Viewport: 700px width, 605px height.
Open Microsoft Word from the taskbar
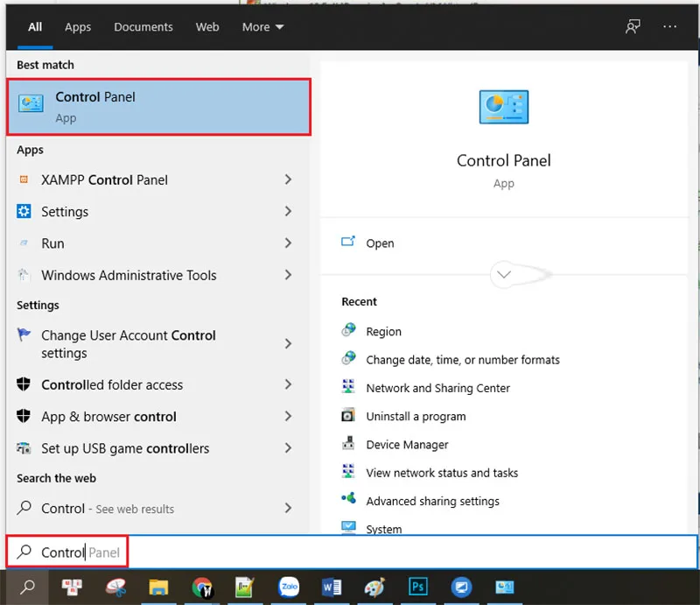point(332,587)
